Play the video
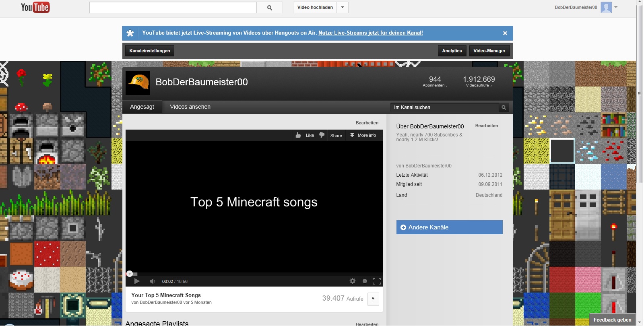 (137, 281)
